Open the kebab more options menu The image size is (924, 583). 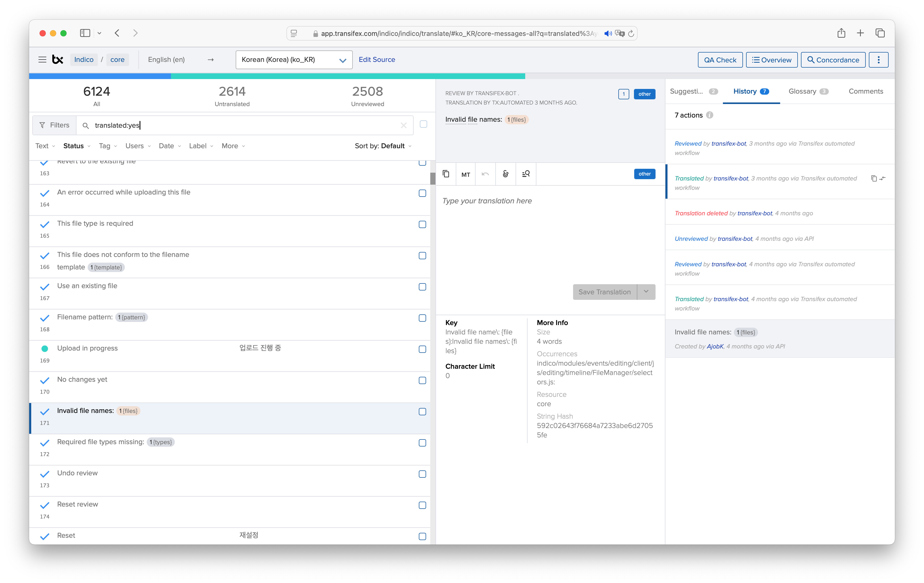878,60
